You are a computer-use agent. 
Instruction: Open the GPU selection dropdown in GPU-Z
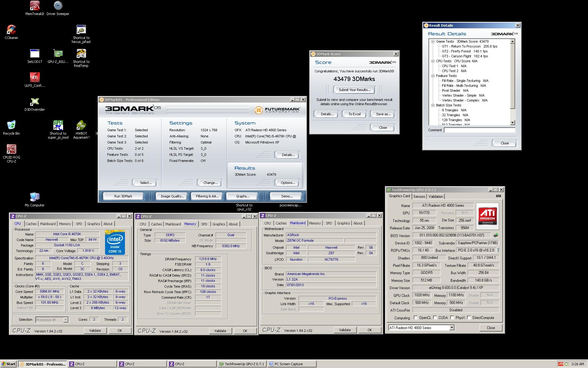(452, 328)
